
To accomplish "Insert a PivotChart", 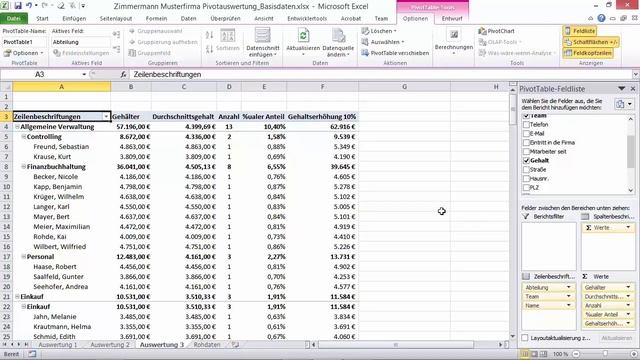I will 496,31.
